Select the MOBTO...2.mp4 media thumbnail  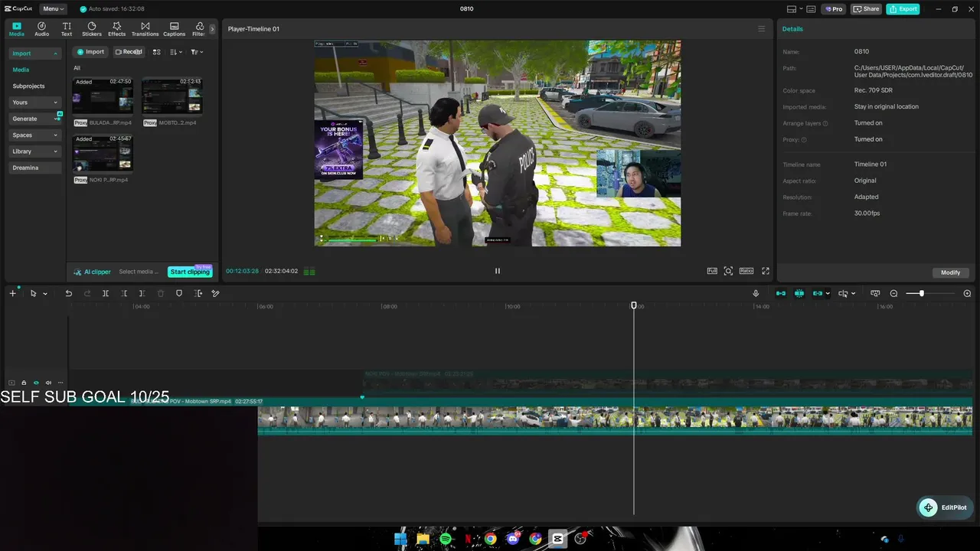tap(172, 96)
